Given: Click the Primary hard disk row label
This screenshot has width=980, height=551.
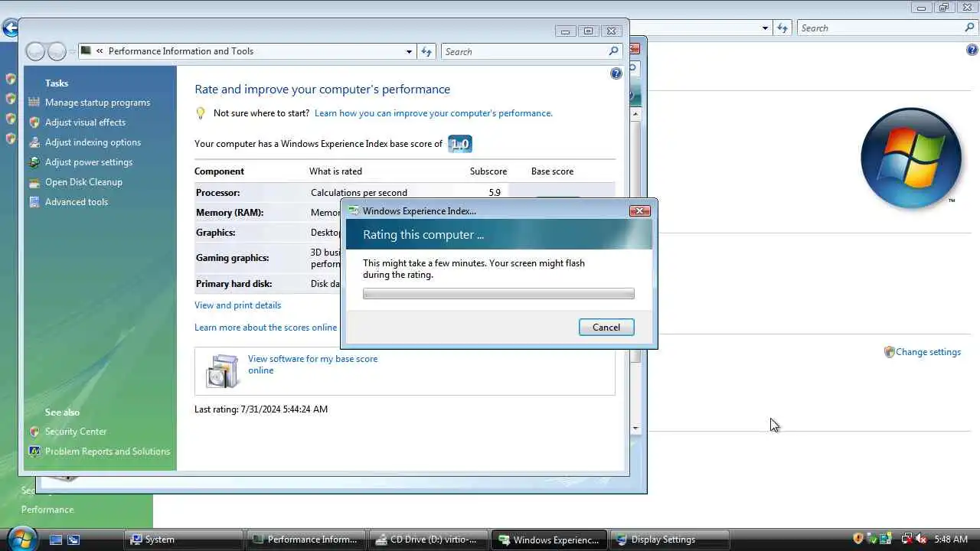Looking at the screenshot, I should pyautogui.click(x=234, y=284).
